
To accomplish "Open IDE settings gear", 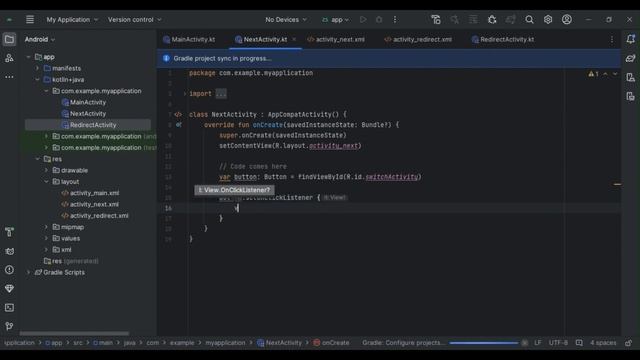I will tap(548, 20).
